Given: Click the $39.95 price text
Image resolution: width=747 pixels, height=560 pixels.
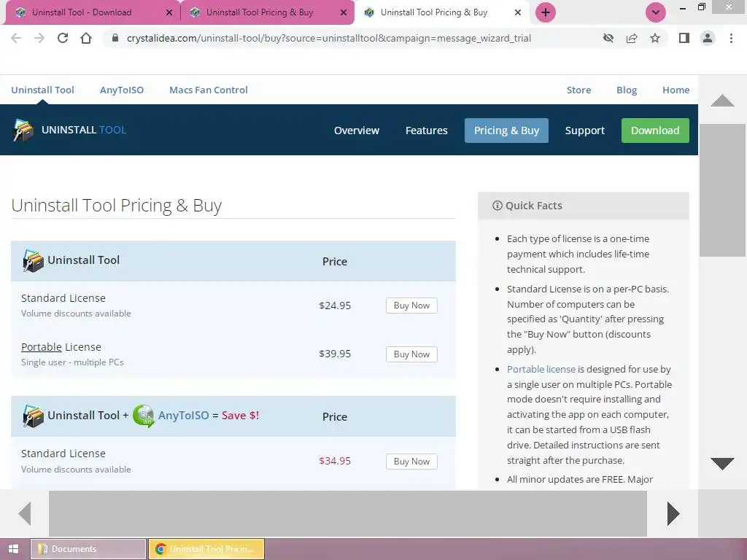Looking at the screenshot, I should [335, 354].
